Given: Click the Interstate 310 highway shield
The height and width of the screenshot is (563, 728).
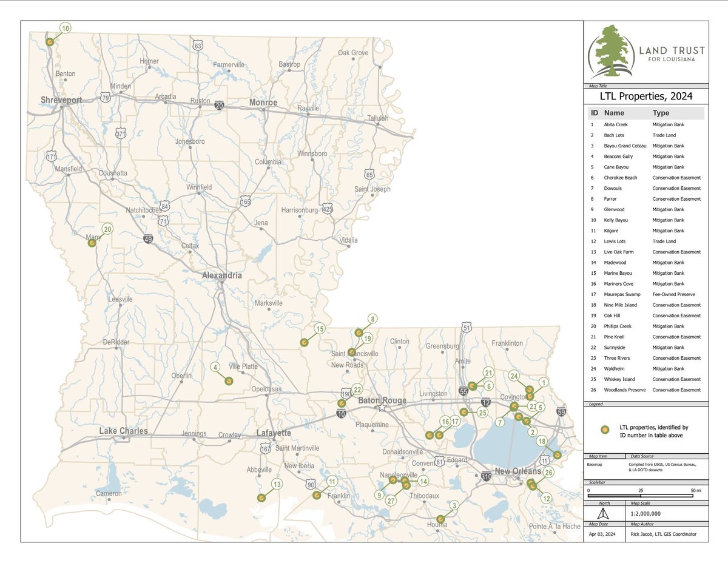Looking at the screenshot, I should point(486,477).
